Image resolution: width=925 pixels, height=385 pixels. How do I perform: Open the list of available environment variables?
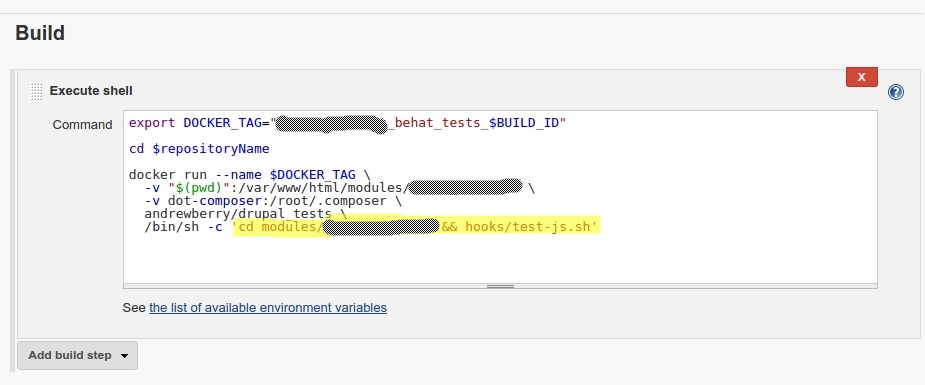tap(268, 308)
